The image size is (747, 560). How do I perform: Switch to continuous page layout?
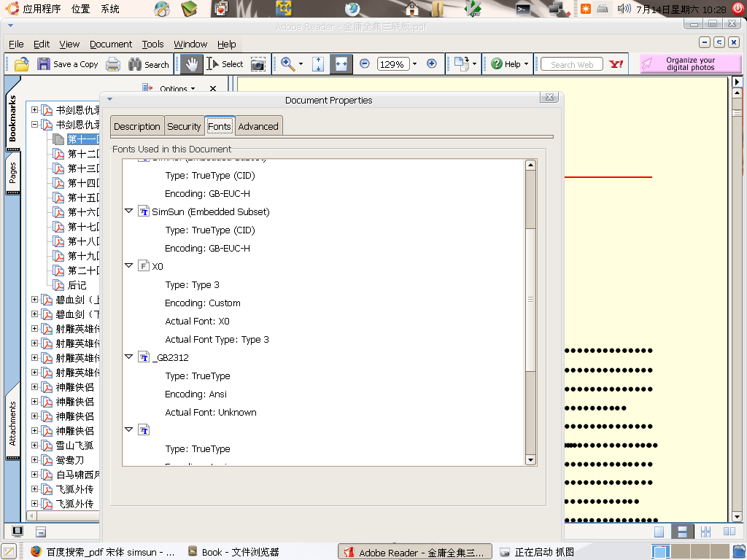[x=682, y=532]
